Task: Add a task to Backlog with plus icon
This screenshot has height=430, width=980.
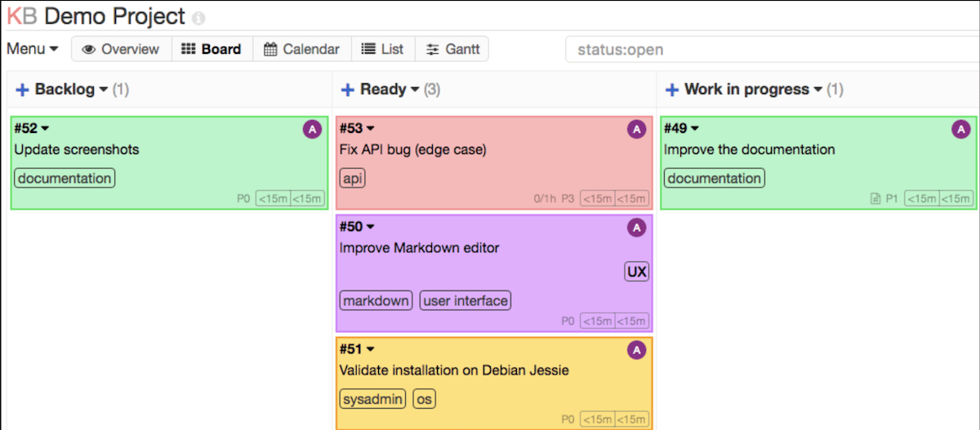Action: [22, 90]
